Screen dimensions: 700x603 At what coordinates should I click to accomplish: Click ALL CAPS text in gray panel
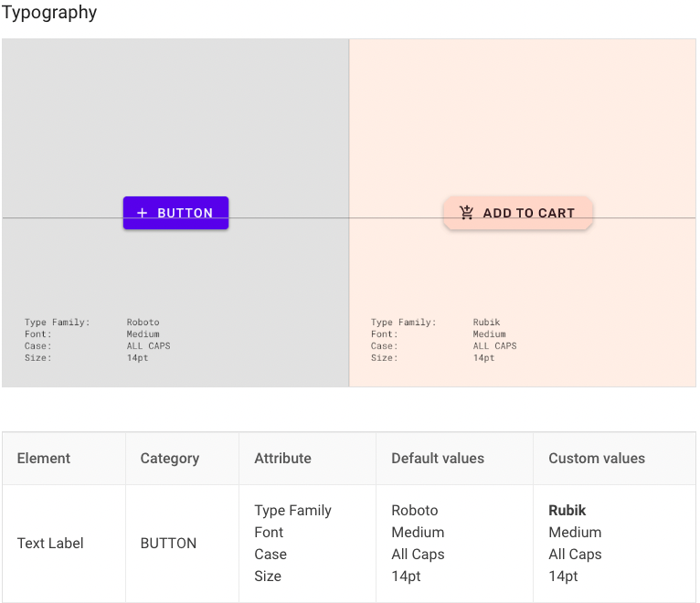pyautogui.click(x=148, y=346)
